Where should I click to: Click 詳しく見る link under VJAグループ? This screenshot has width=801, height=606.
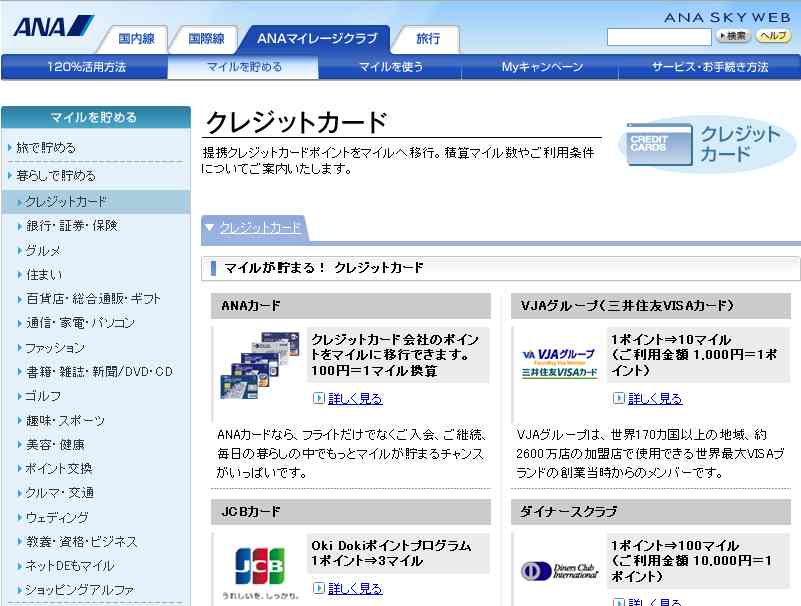(655, 399)
